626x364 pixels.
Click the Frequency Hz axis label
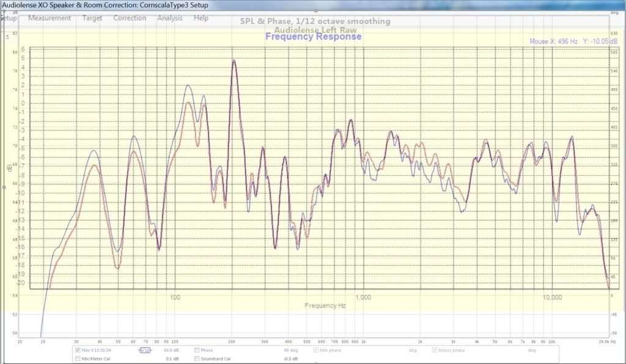click(325, 305)
